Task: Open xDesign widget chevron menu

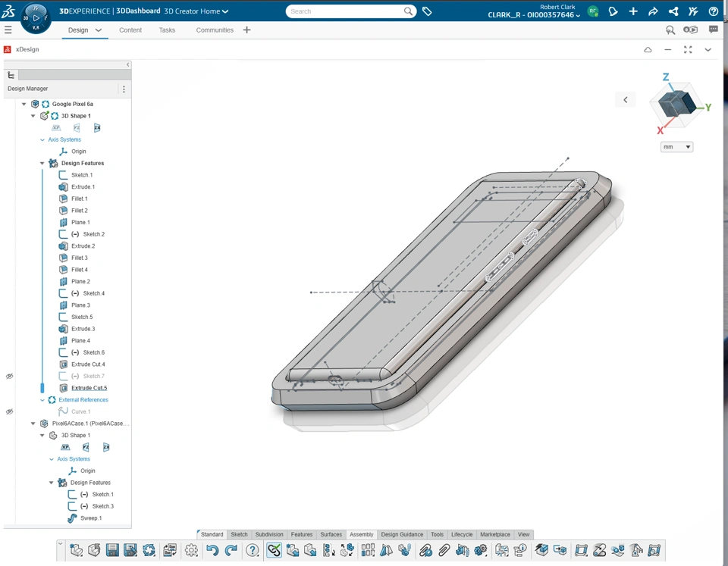Action: [x=708, y=50]
